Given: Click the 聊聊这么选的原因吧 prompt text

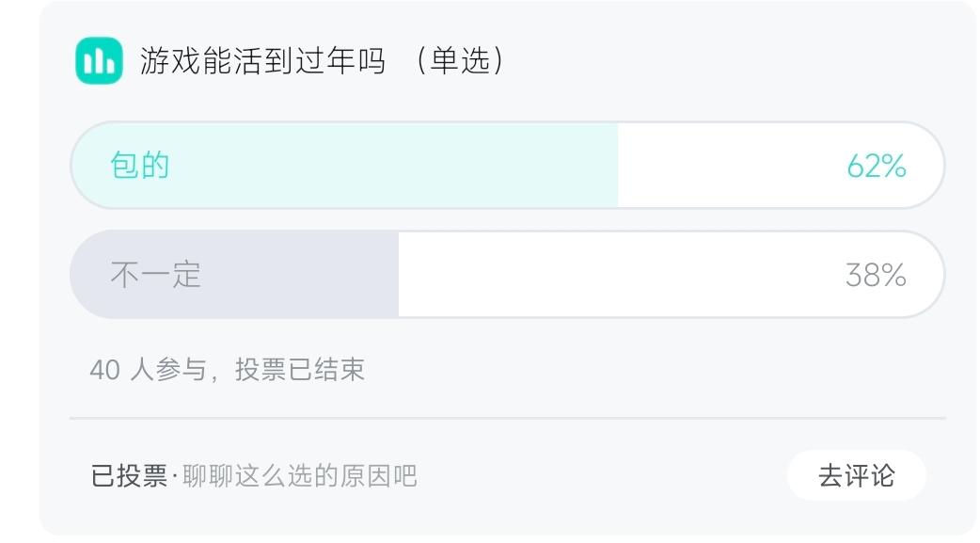Looking at the screenshot, I should [x=299, y=476].
